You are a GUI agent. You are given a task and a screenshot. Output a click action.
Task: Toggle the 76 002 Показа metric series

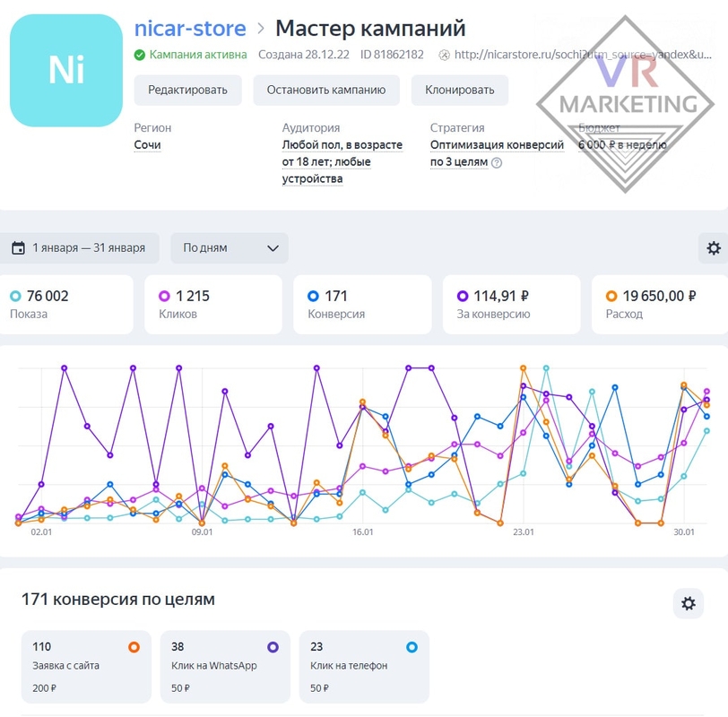[66, 305]
